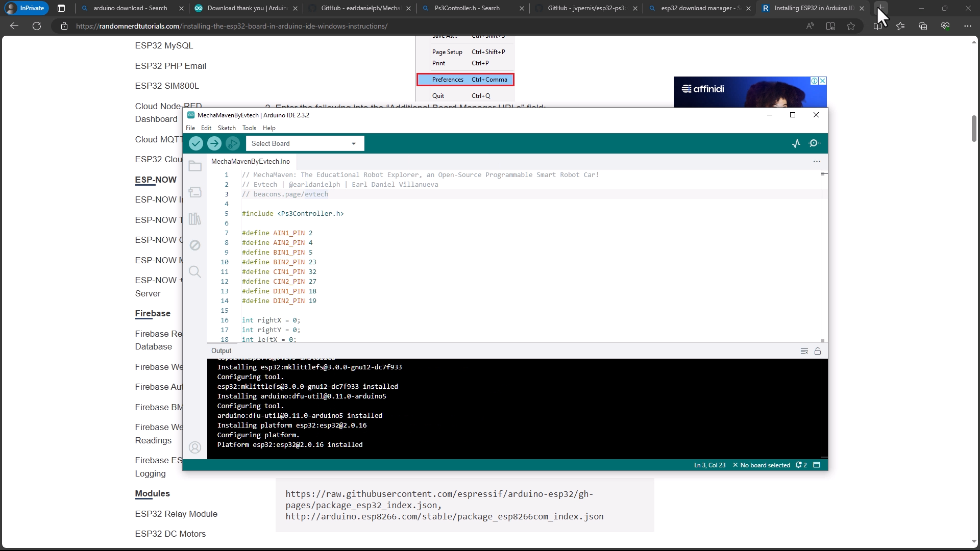Click the ad info icon on affinidi ad
Viewport: 980px width, 551px height.
click(815, 81)
